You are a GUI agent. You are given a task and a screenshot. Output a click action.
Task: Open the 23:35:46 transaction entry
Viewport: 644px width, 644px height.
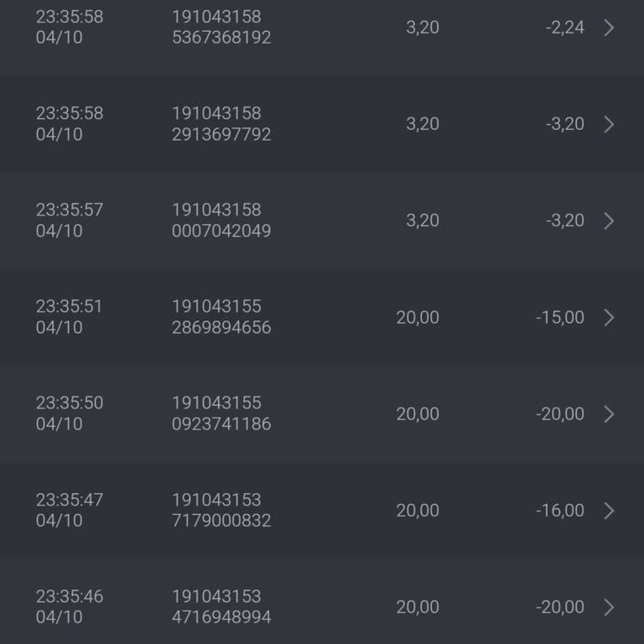pos(322,607)
